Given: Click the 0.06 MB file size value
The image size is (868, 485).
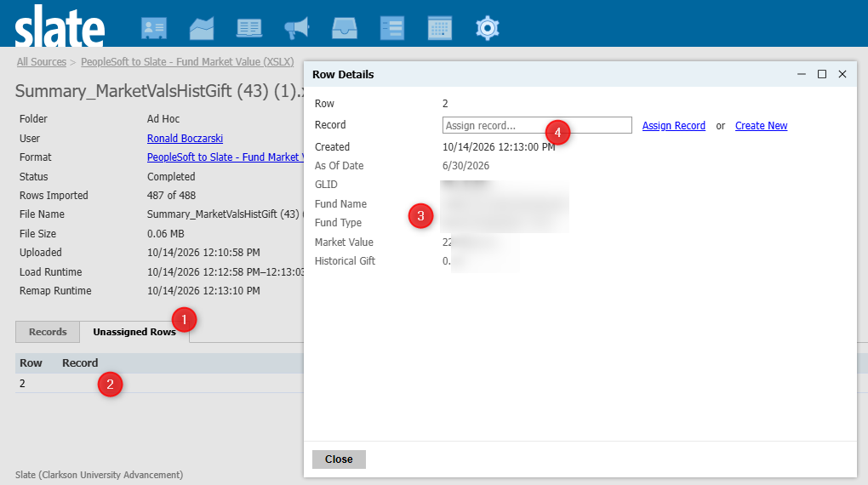Looking at the screenshot, I should (166, 234).
